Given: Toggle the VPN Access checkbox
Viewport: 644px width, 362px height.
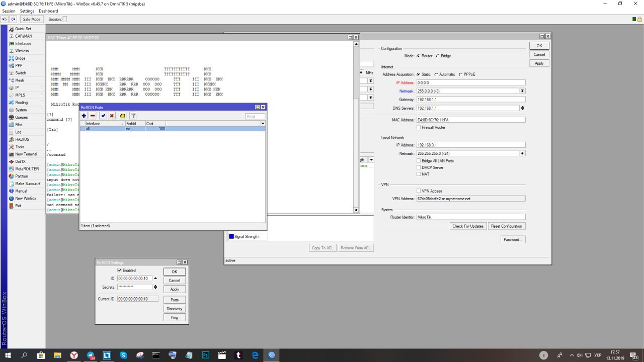Looking at the screenshot, I should [x=419, y=191].
